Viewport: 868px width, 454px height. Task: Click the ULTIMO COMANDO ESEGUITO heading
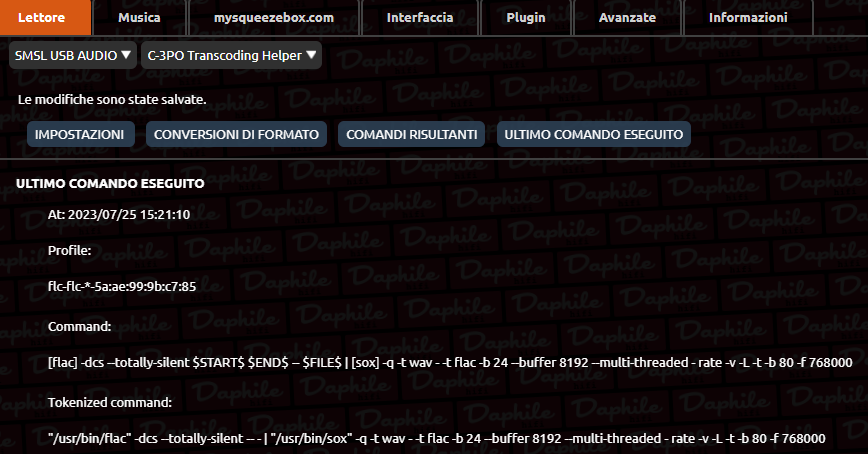click(110, 183)
